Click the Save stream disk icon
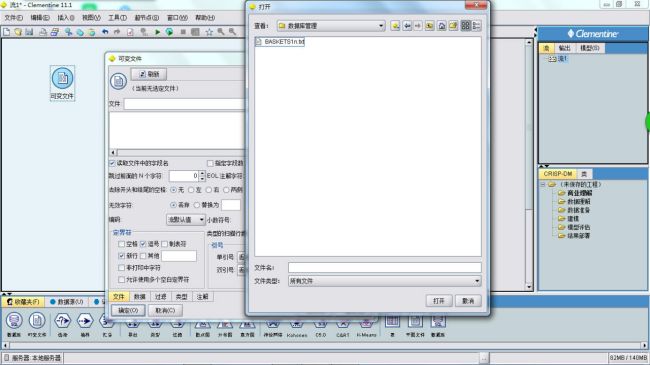 click(29, 32)
